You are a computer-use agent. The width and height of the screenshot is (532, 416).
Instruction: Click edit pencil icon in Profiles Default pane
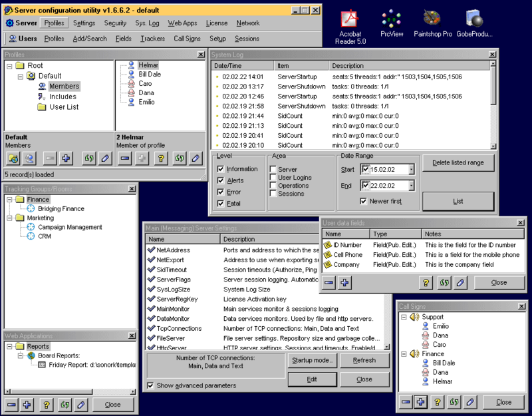click(x=105, y=158)
